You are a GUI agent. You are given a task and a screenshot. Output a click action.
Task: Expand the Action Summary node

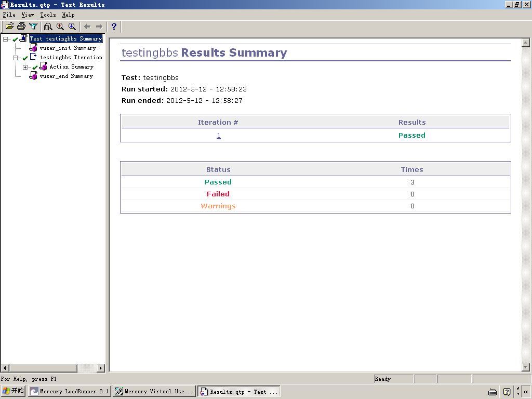(25, 67)
